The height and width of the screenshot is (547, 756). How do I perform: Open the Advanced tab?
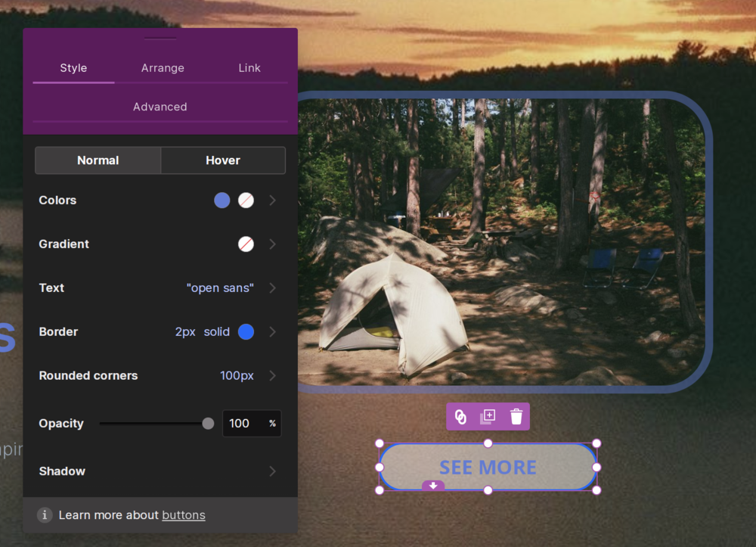click(160, 107)
